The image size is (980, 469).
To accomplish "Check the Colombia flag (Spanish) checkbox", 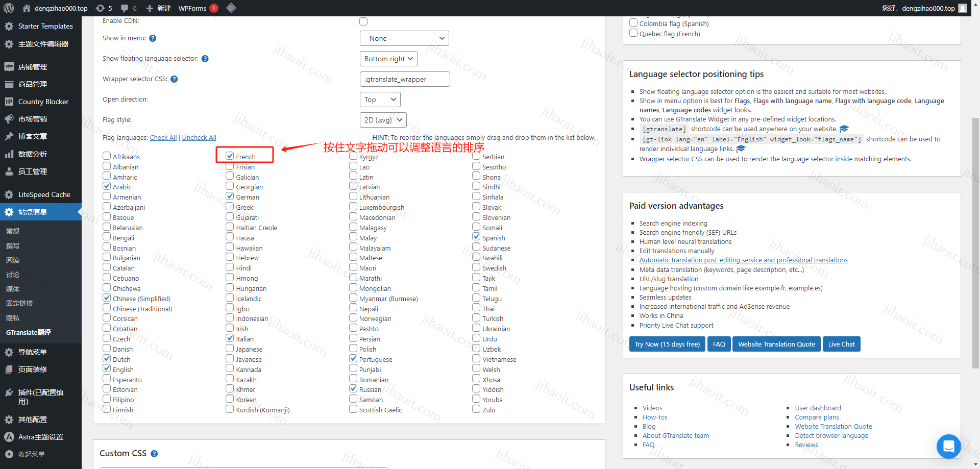I will pos(633,23).
